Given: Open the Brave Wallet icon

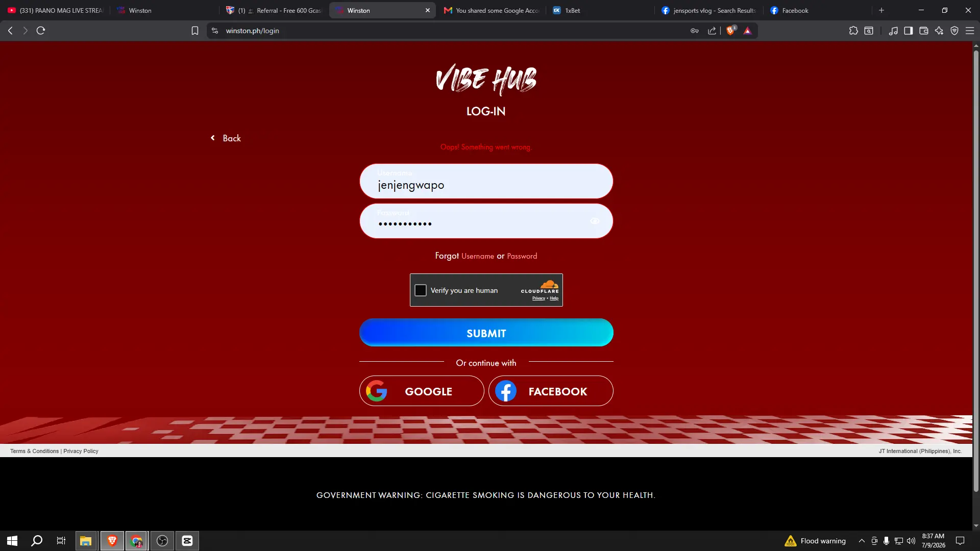Looking at the screenshot, I should (924, 31).
